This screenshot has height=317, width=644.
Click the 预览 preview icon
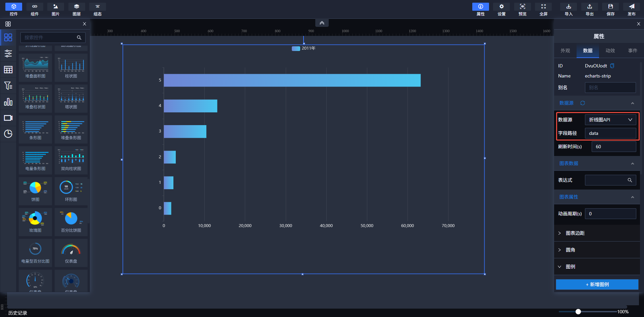(522, 9)
